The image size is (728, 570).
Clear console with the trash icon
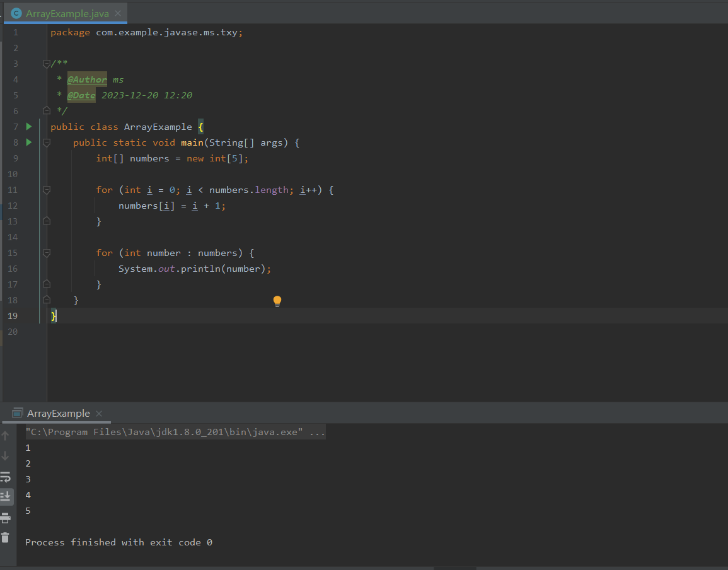[x=5, y=537]
